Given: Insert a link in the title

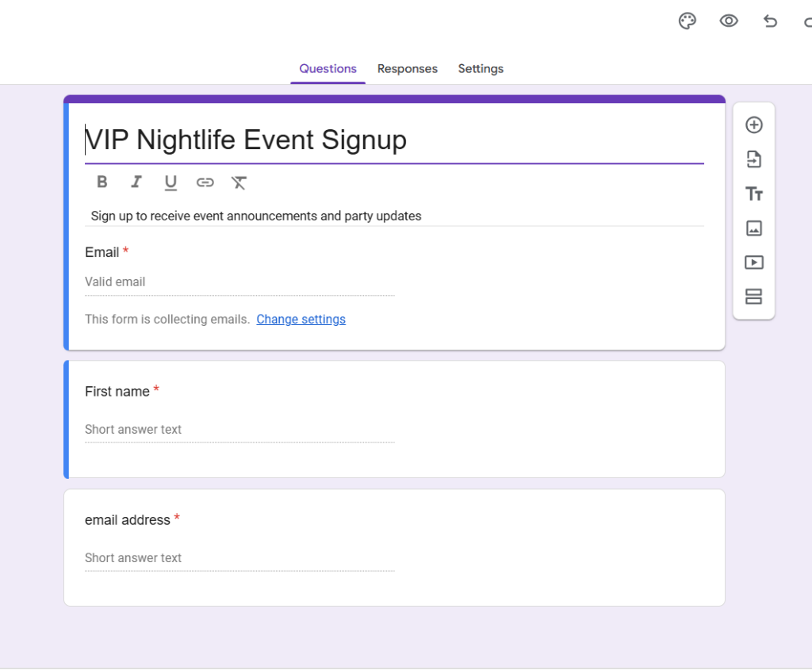Looking at the screenshot, I should [x=205, y=183].
